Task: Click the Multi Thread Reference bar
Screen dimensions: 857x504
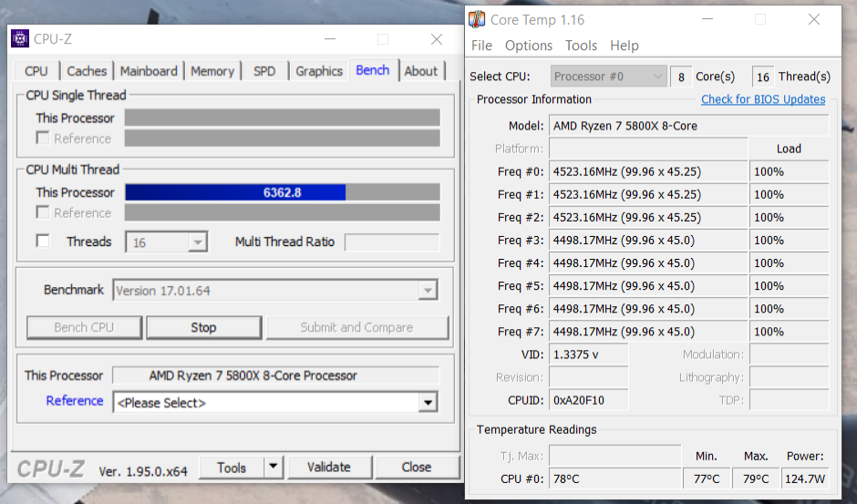Action: tap(282, 212)
